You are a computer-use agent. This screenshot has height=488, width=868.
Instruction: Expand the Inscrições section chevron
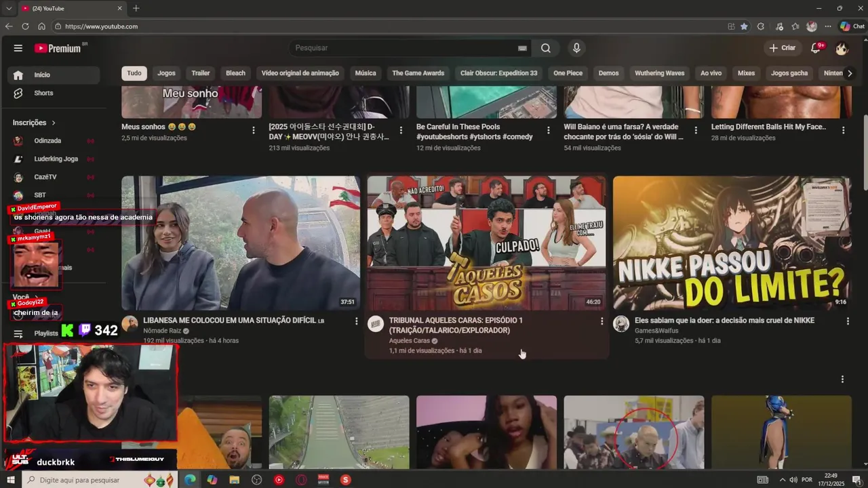pos(53,123)
